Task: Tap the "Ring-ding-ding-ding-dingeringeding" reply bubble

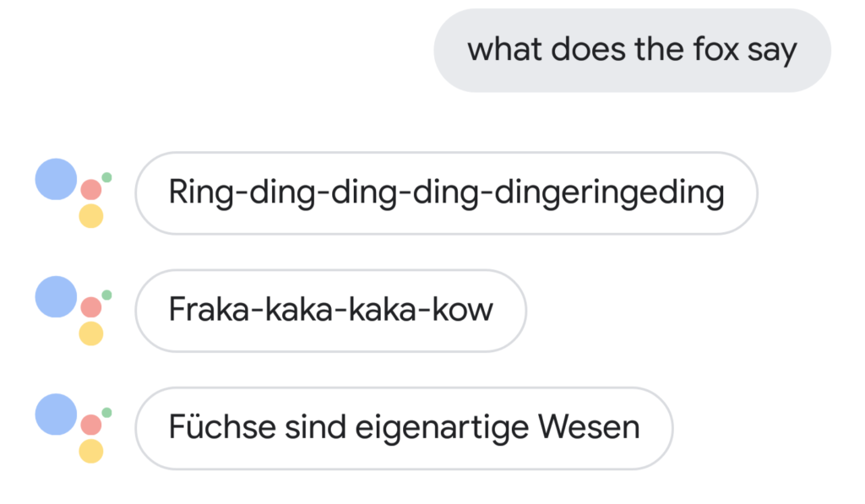Action: pos(446,192)
